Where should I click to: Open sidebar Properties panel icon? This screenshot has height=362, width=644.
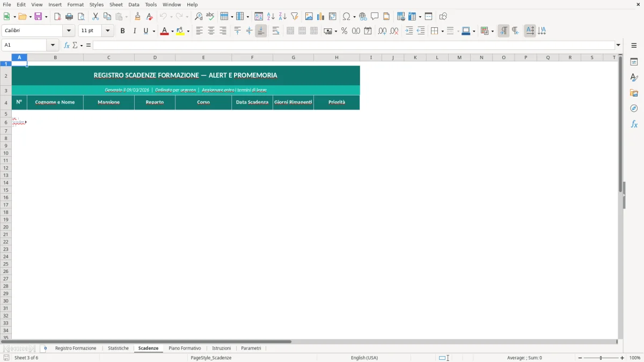point(634,62)
